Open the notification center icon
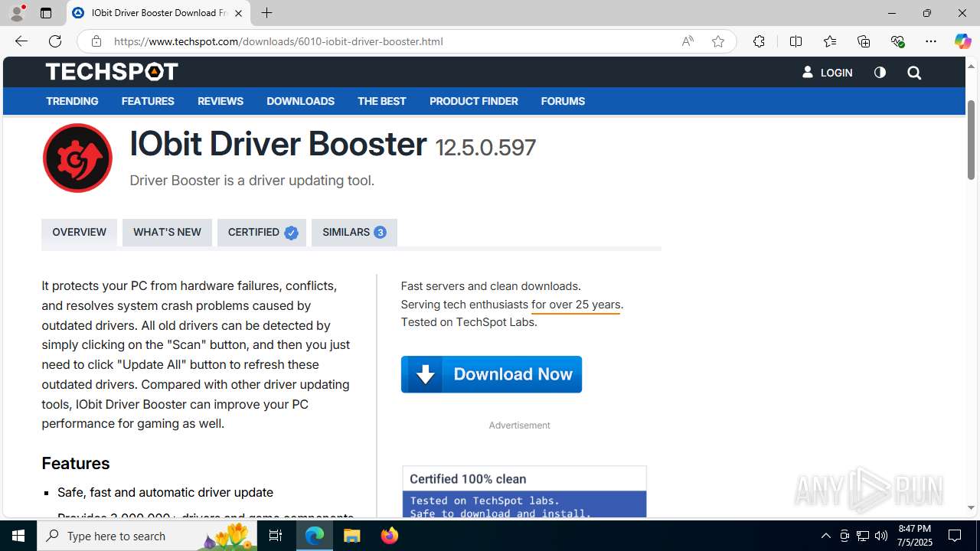Viewport: 980px width, 551px height. tap(955, 536)
